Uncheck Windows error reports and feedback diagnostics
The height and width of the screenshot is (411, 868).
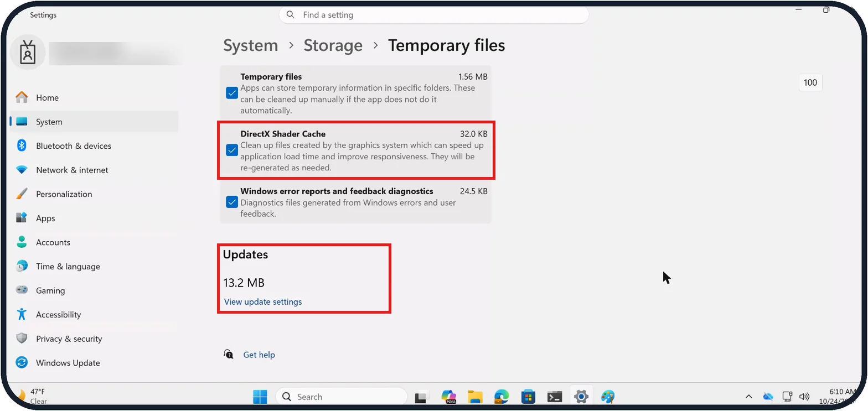coord(232,202)
